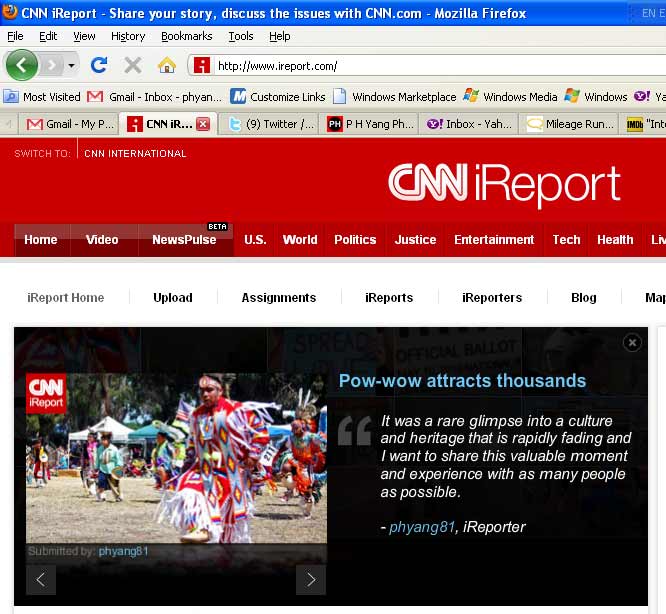This screenshot has width=666, height=614.
Task: Open the Most Visited bookmarks folder
Action: [x=42, y=97]
